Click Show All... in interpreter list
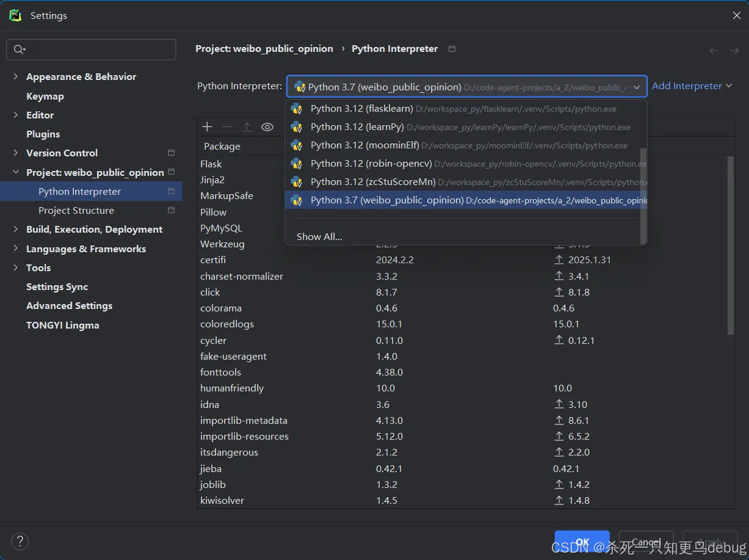749x560 pixels. 319,236
